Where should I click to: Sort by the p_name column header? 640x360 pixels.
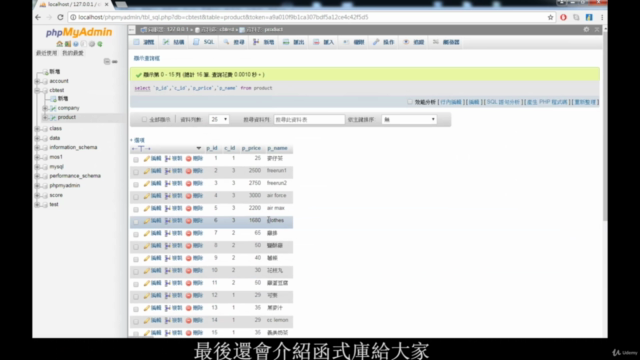tap(278, 148)
